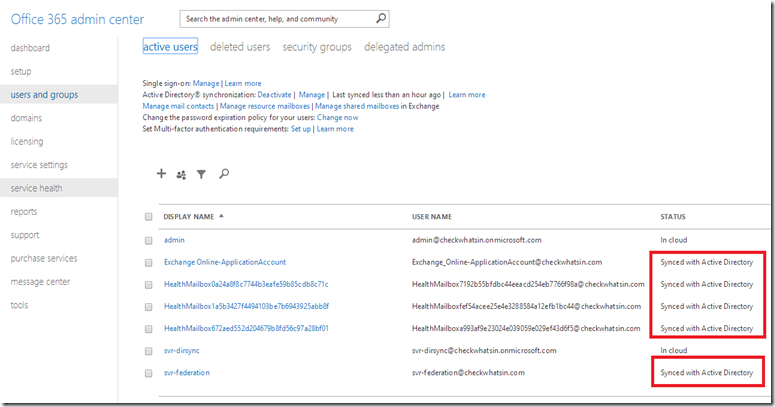775x407 pixels.
Task: Click Change now password policy link
Action: 338,117
